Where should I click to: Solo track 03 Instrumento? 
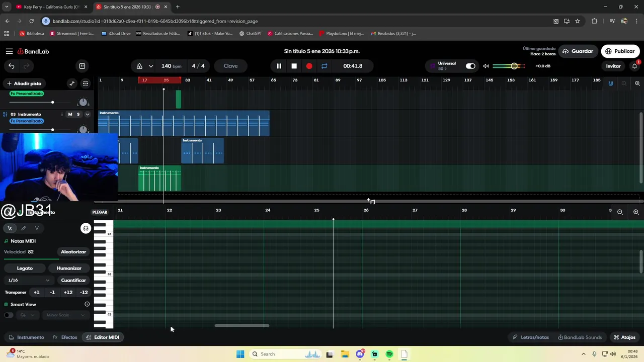[x=78, y=114]
